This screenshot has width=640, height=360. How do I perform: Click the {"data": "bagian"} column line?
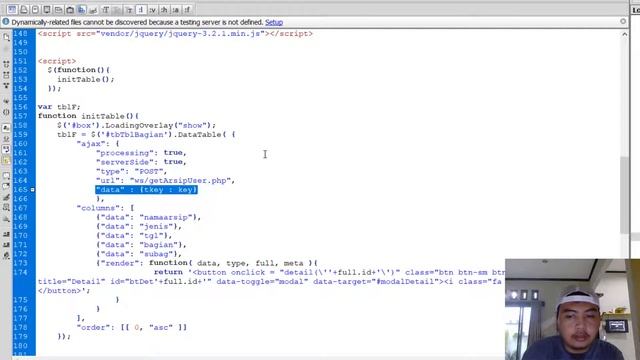tap(141, 245)
